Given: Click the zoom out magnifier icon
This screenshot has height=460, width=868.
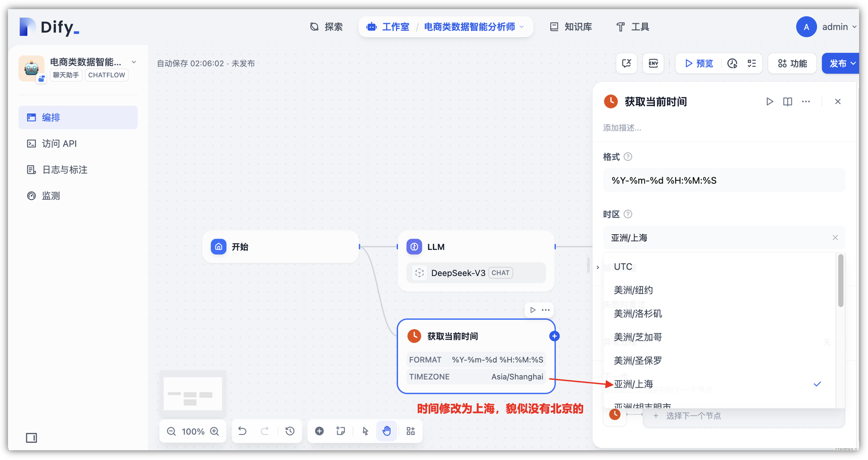Looking at the screenshot, I should [x=171, y=431].
